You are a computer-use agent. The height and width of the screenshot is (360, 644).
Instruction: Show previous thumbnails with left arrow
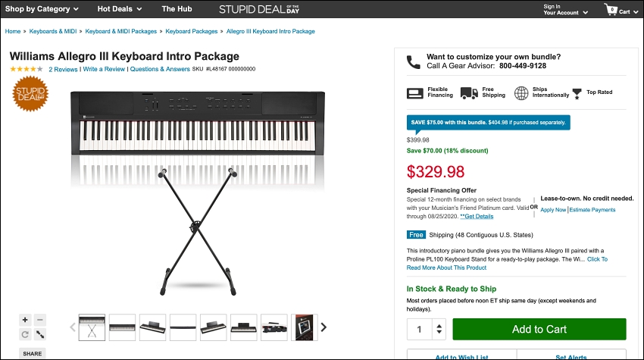click(73, 327)
